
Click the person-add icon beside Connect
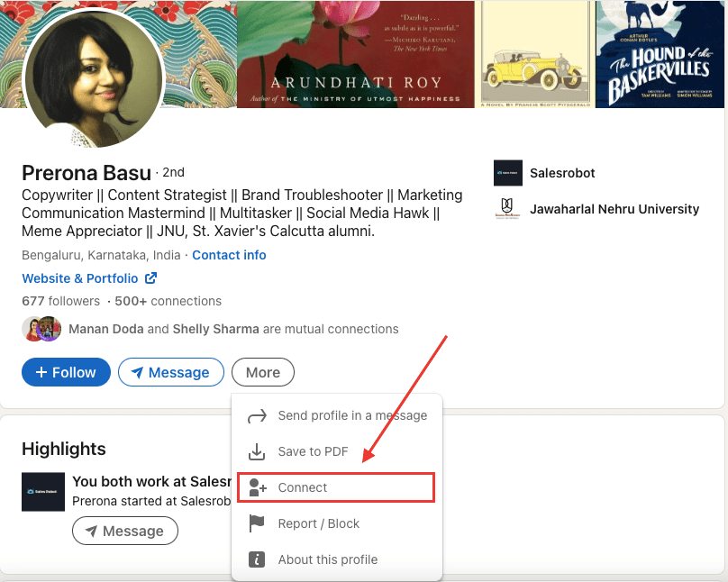point(256,487)
